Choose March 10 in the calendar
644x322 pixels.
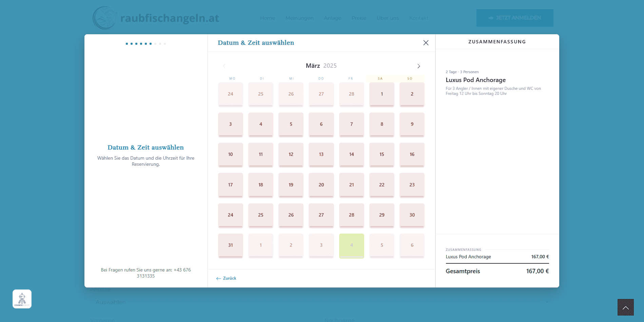coord(231,155)
